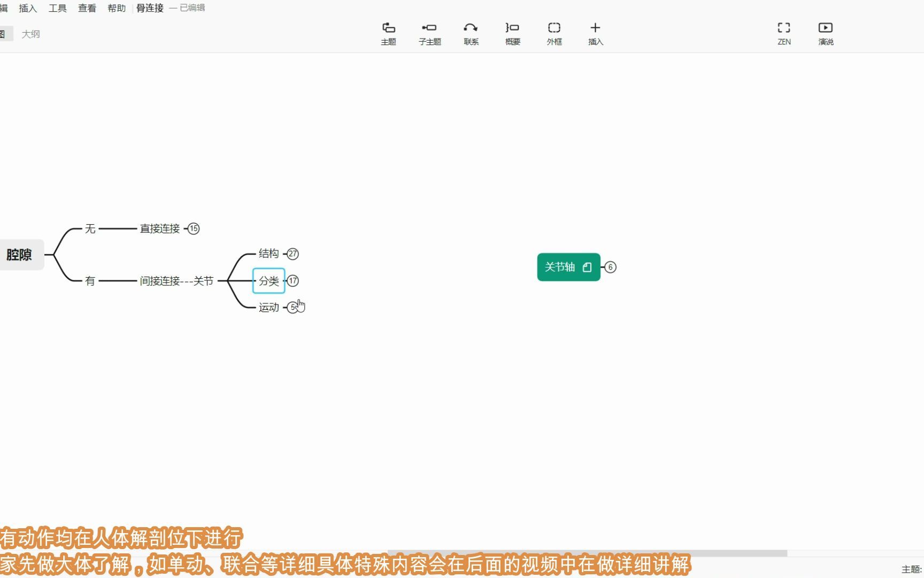Click the 主题 (Topic) toolbar icon
Image resolution: width=924 pixels, height=578 pixels.
(x=388, y=33)
